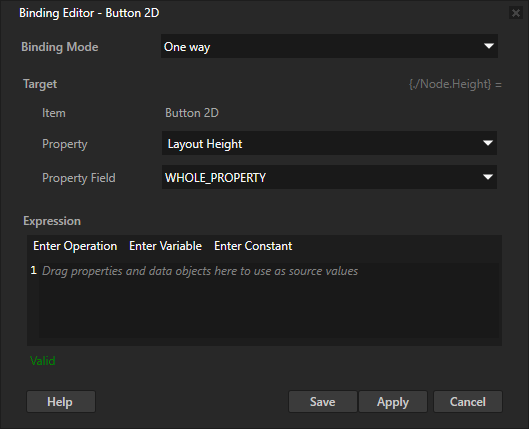Image resolution: width=529 pixels, height=429 pixels.
Task: Click the Valid status text
Action: tap(43, 361)
